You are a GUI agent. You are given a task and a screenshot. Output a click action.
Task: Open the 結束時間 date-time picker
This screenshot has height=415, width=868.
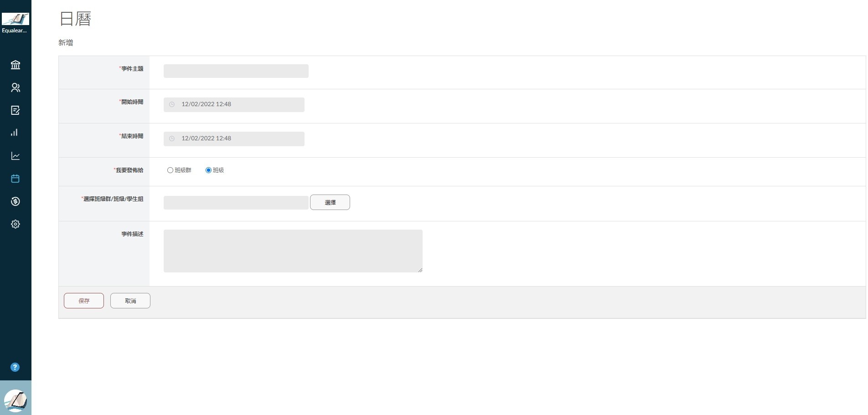coord(234,138)
